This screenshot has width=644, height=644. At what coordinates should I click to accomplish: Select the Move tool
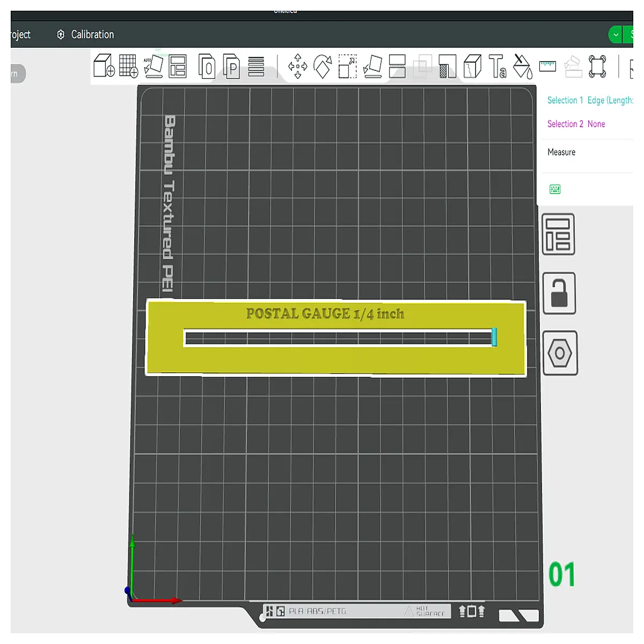(298, 67)
